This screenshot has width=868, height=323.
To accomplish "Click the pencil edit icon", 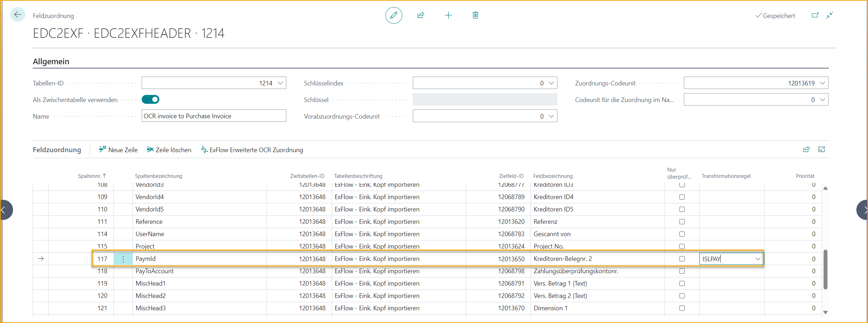I will (394, 15).
